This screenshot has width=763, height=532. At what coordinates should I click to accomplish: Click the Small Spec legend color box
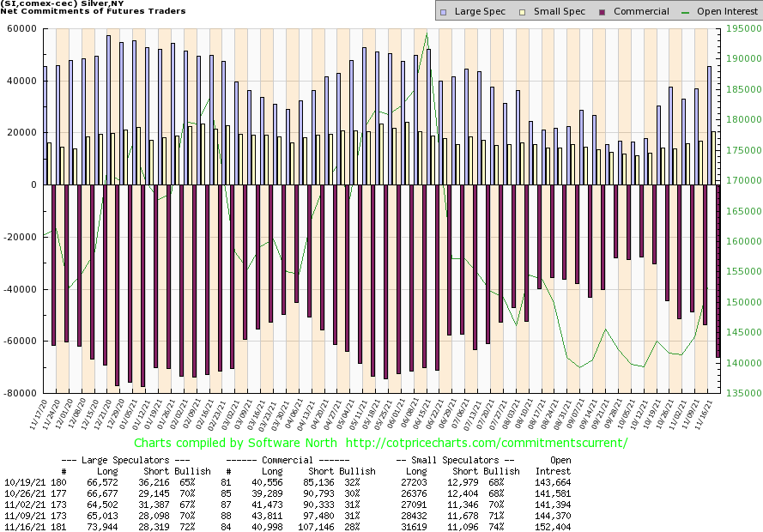pyautogui.click(x=527, y=11)
